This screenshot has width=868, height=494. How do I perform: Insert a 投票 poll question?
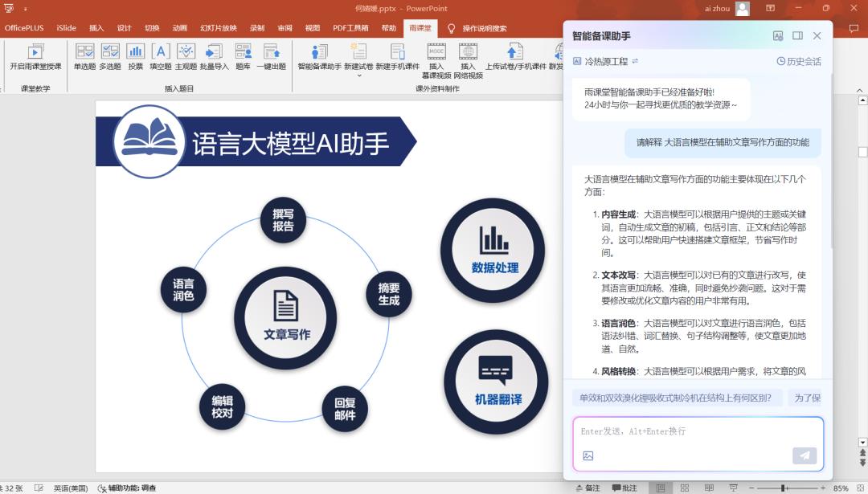tap(135, 56)
